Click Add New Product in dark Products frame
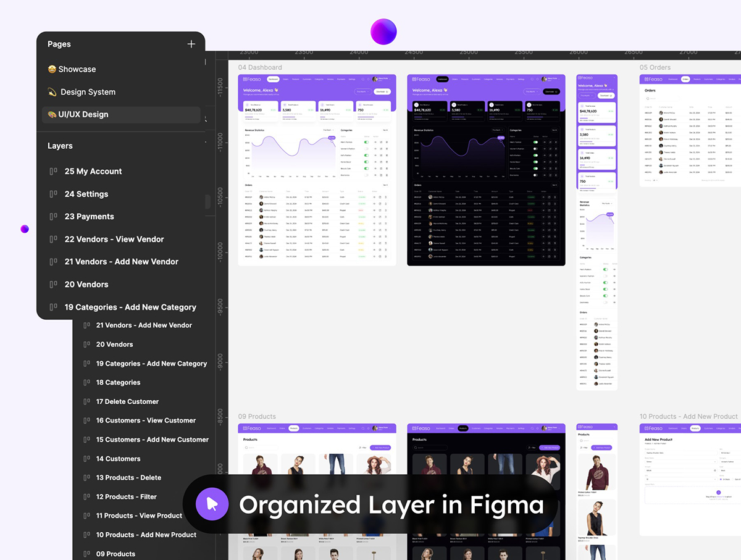741x560 pixels. pyautogui.click(x=550, y=447)
